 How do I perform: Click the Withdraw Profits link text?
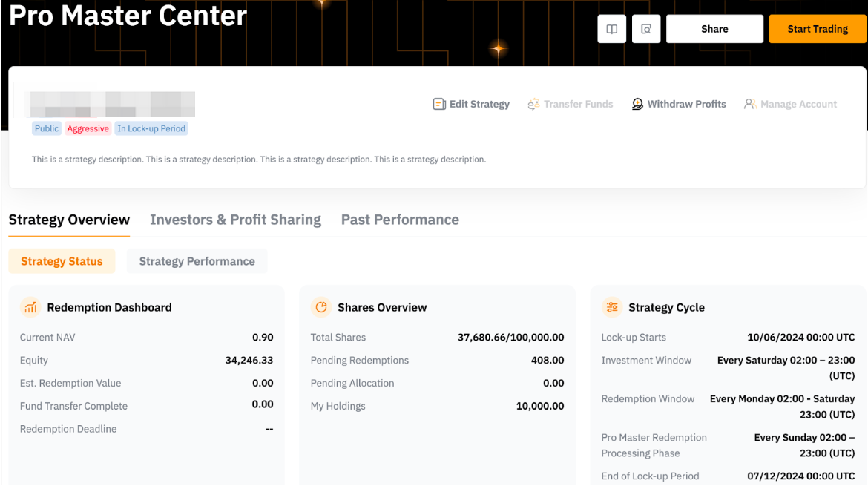pyautogui.click(x=686, y=104)
